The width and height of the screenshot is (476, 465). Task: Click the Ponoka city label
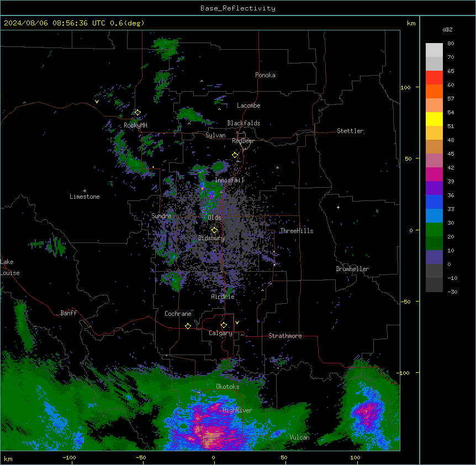point(265,75)
